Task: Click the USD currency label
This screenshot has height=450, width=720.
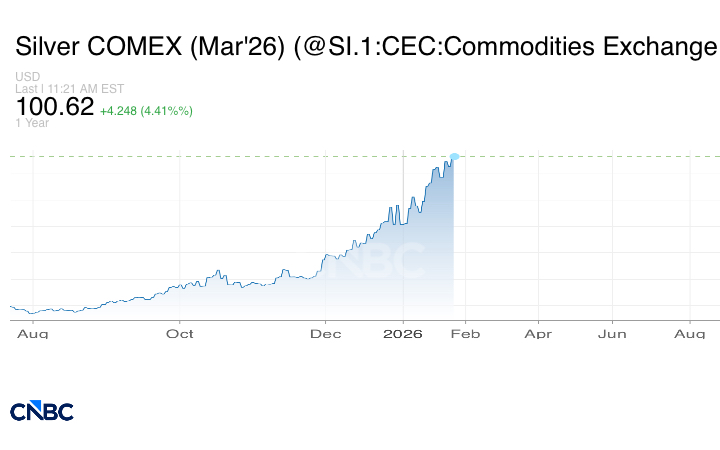Action: (x=28, y=77)
